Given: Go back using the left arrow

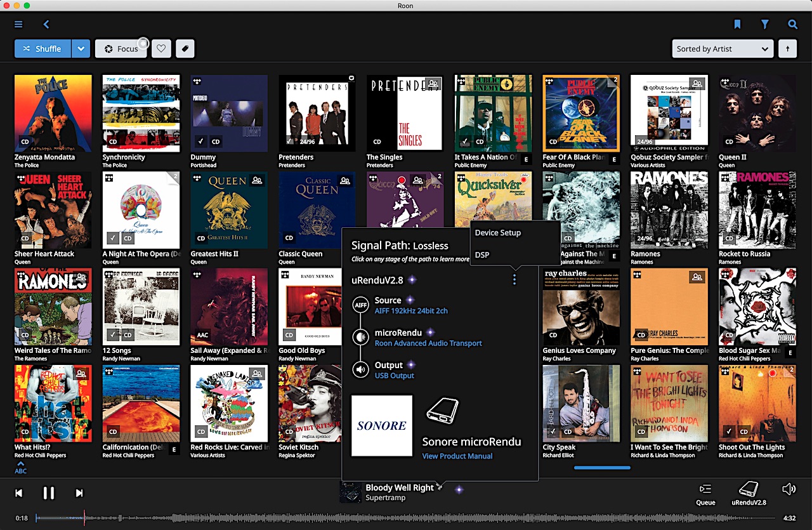Looking at the screenshot, I should tap(46, 25).
